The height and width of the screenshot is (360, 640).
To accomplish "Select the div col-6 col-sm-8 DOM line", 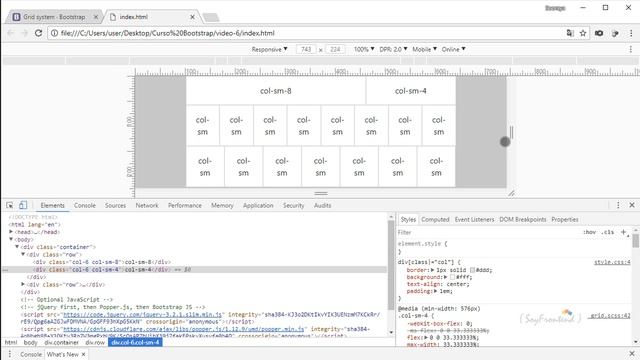I will [102, 262].
